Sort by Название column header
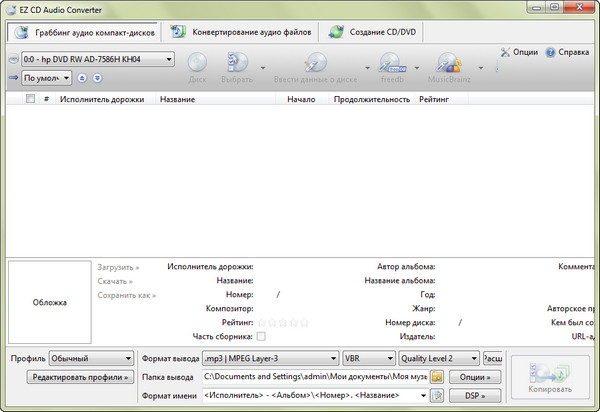Viewport: 600px width, 412px height. coord(216,99)
